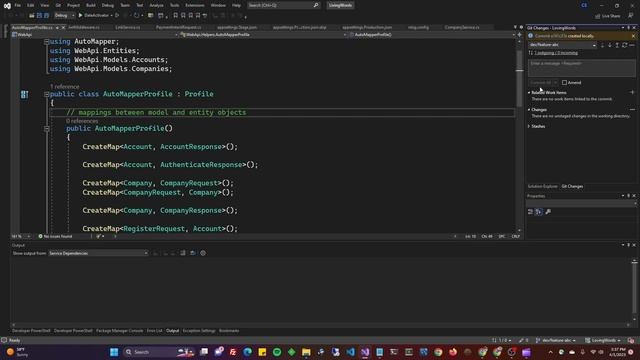Click the Output panel vertical scrollbar

tap(634, 290)
